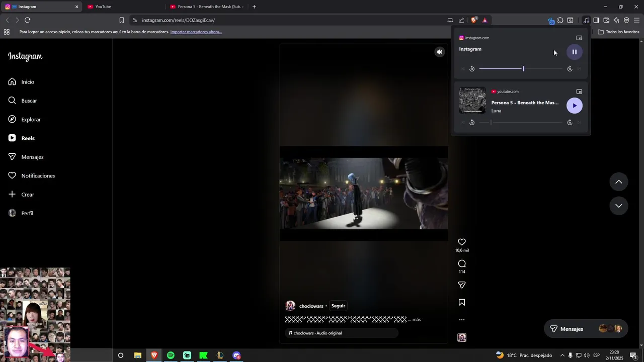Open picture-in-picture for youtube.com media
This screenshot has width=644, height=362.
579,92
